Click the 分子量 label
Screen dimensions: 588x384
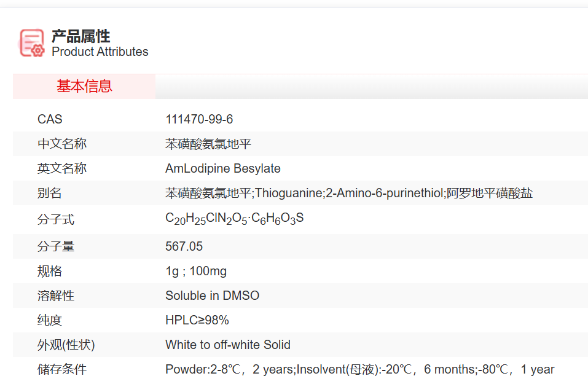click(x=56, y=246)
